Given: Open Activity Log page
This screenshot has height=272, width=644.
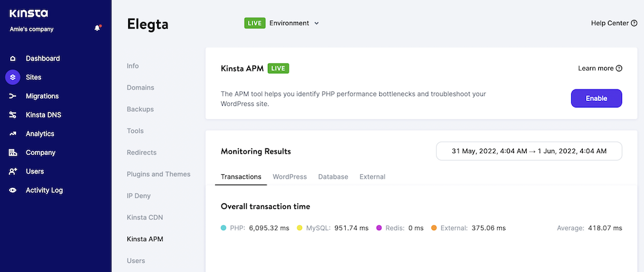Looking at the screenshot, I should point(44,190).
